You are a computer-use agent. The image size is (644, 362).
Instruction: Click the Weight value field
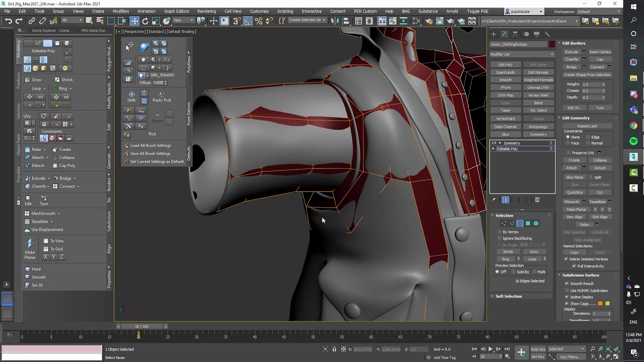click(592, 84)
